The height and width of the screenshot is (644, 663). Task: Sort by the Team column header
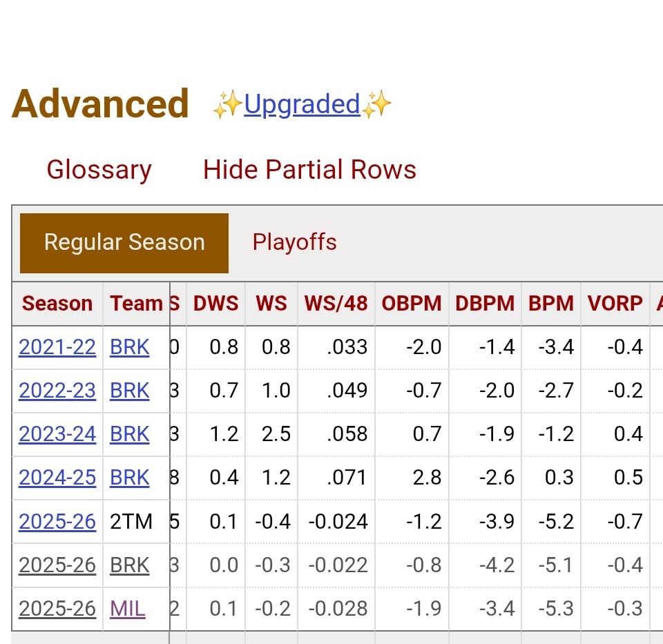tap(136, 304)
